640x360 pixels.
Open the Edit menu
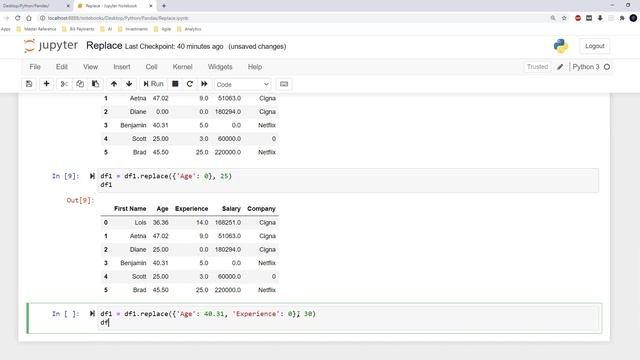pyautogui.click(x=62, y=67)
